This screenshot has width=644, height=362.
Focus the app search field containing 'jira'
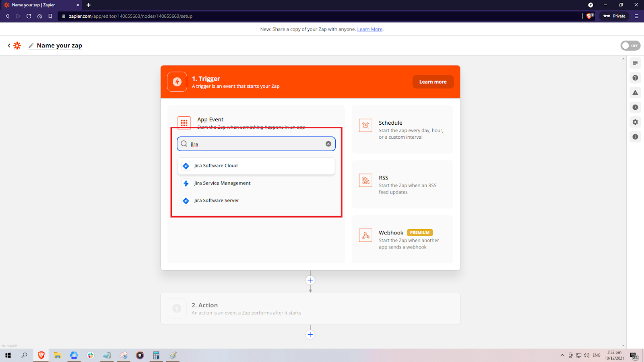(256, 144)
